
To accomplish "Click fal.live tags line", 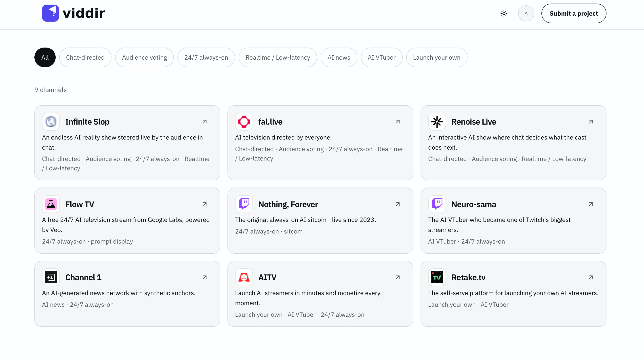I will point(319,154).
